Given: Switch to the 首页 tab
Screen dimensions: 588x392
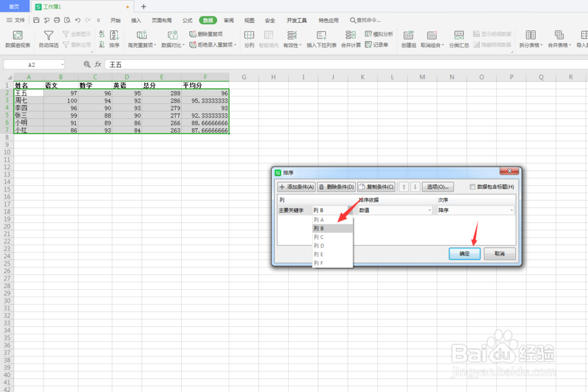Looking at the screenshot, I should coord(14,6).
